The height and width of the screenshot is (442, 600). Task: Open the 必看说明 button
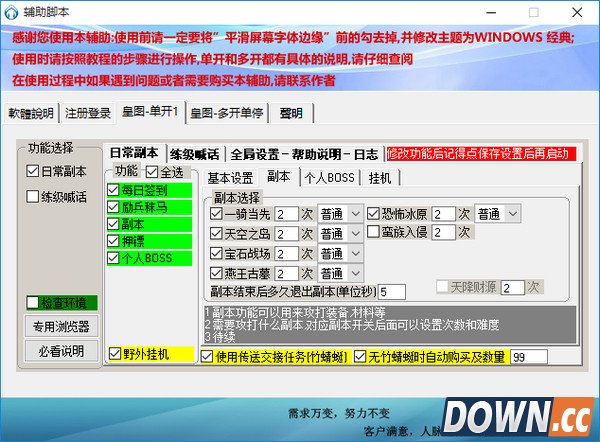click(x=61, y=351)
